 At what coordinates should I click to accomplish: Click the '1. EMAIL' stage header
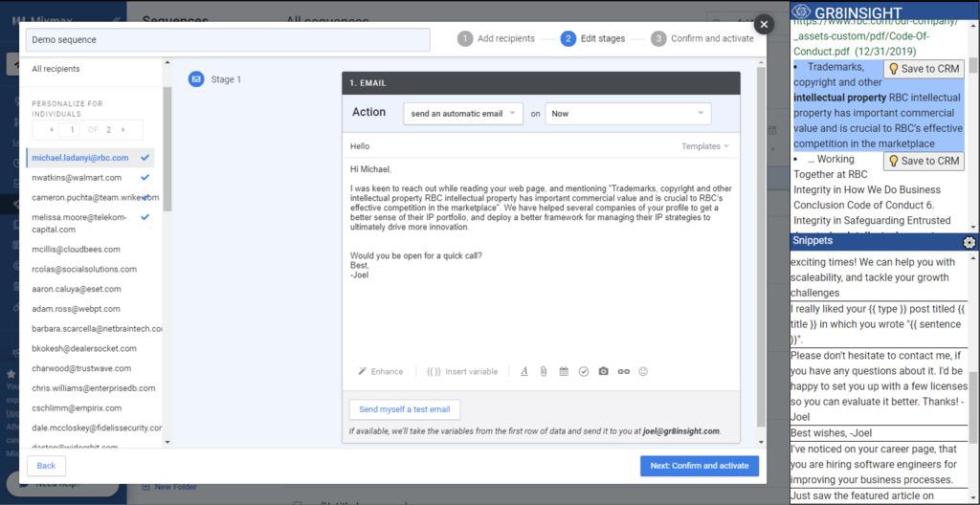coord(541,83)
